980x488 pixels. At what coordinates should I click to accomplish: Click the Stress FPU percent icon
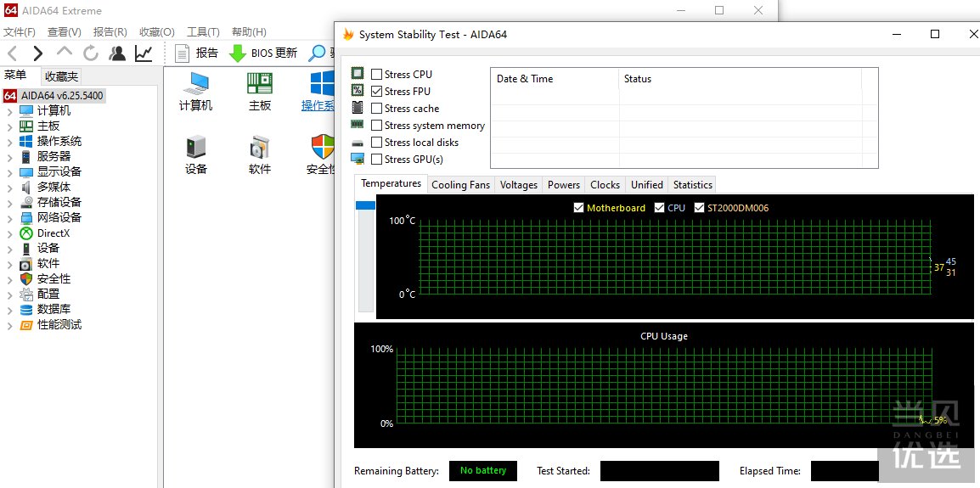[x=358, y=91]
